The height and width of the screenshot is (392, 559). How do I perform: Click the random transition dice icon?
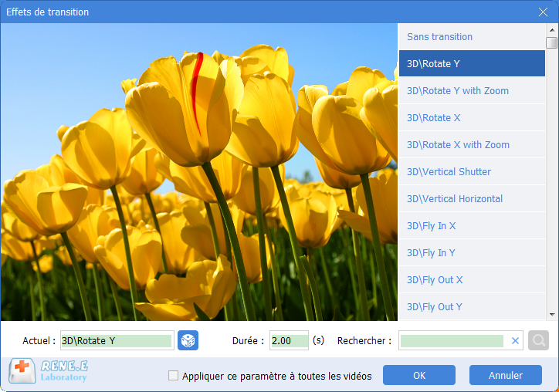[188, 340]
